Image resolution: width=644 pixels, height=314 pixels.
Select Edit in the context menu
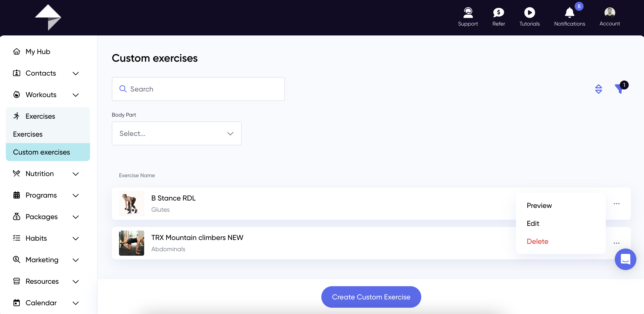point(533,223)
